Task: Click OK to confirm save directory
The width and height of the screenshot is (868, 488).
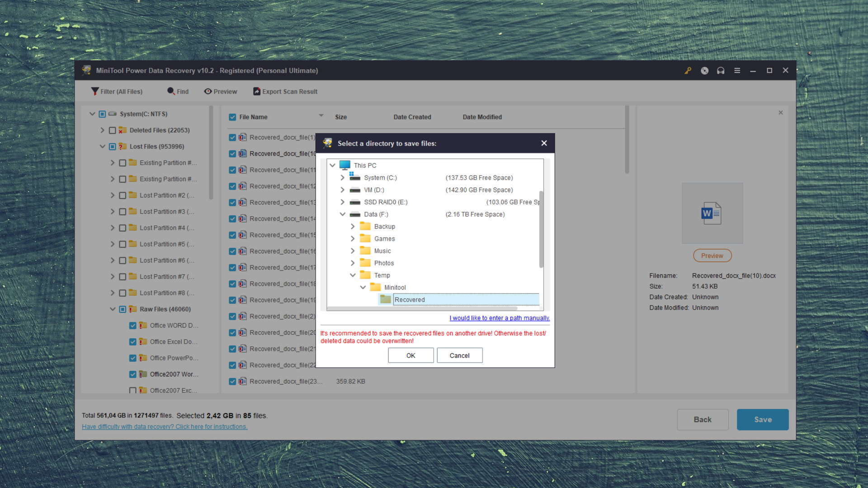Action: point(410,355)
